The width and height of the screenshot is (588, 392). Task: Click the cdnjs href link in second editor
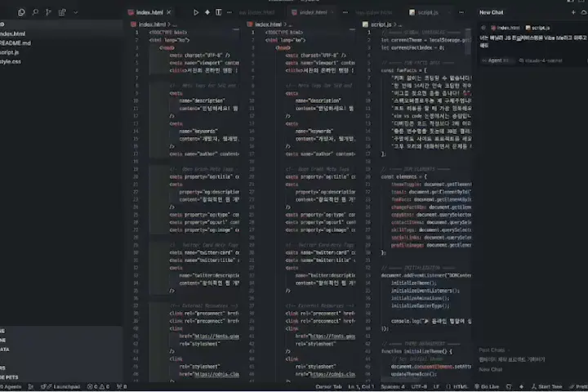pyautogui.click(x=332, y=374)
